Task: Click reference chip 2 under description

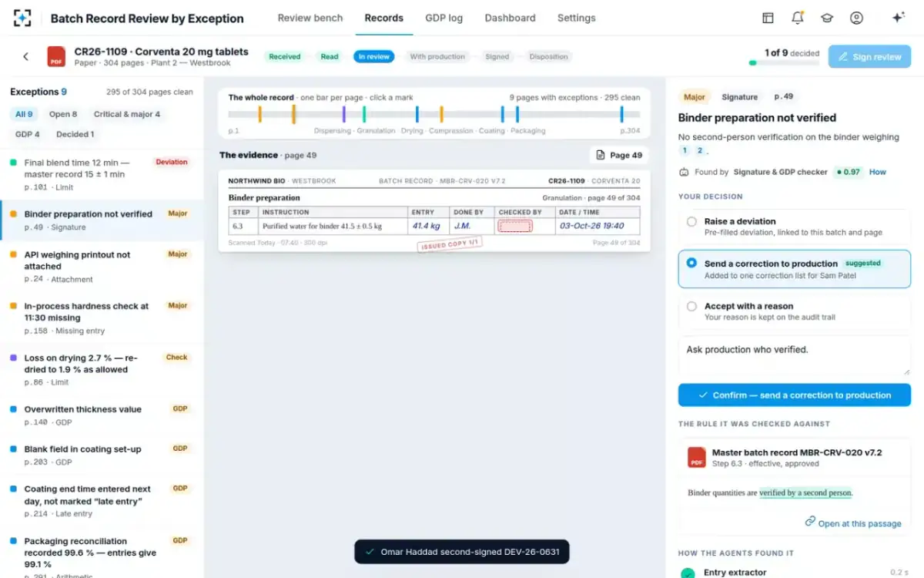Action: click(700, 151)
